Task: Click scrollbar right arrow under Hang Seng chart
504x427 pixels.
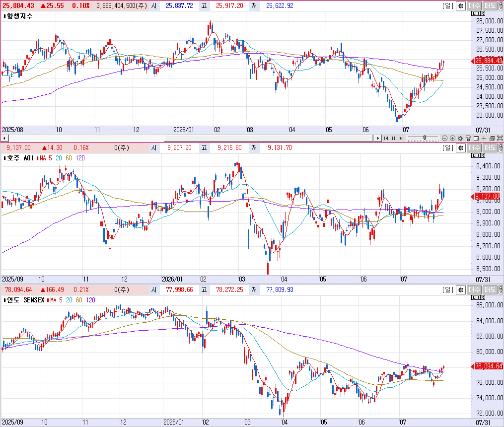Action: click(x=378, y=139)
